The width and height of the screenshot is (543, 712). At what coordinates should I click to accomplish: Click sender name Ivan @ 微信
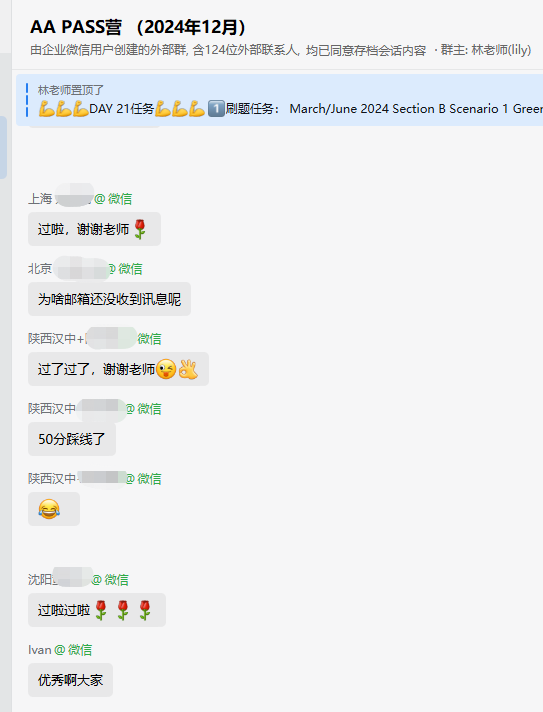coord(60,650)
